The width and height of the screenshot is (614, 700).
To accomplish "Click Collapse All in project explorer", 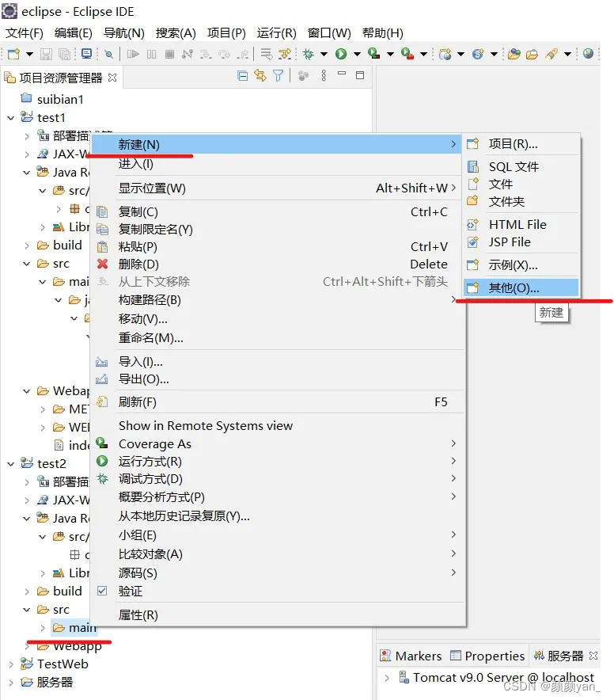I will tap(243, 76).
